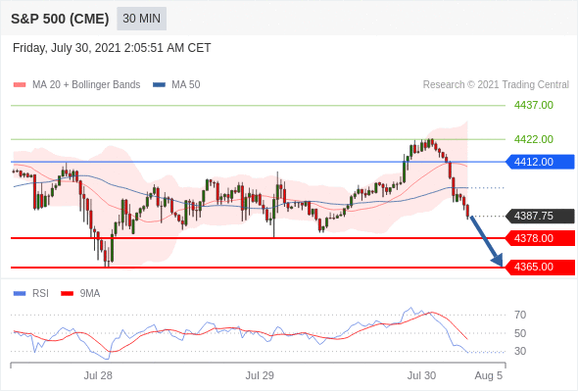The height and width of the screenshot is (392, 578).
Task: Select the 4387.75 current price tag
Action: click(540, 216)
